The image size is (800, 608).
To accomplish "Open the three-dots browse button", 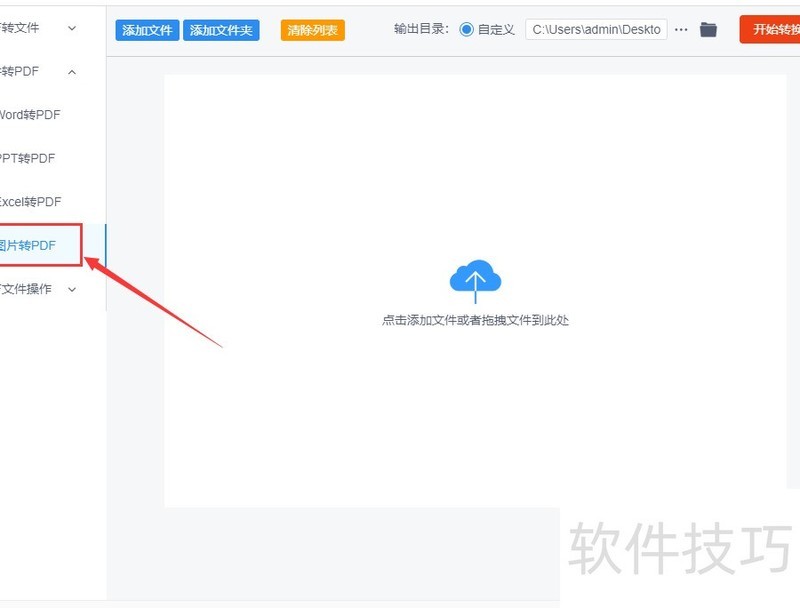I will 681,30.
